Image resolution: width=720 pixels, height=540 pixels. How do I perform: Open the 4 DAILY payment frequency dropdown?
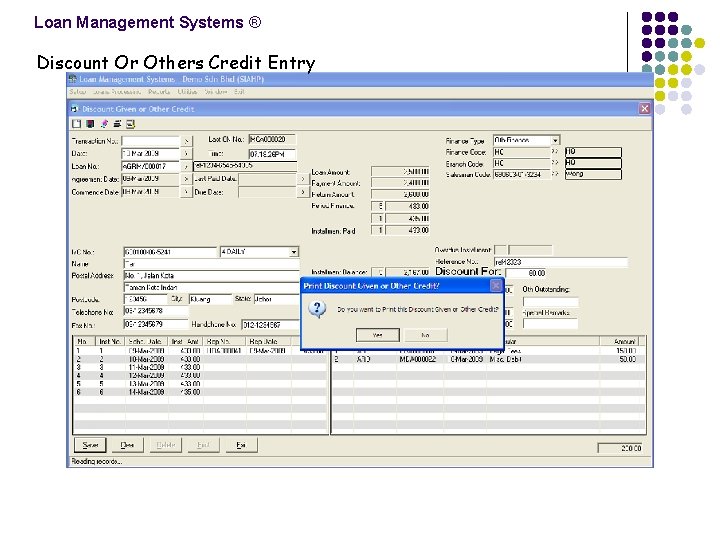[294, 252]
